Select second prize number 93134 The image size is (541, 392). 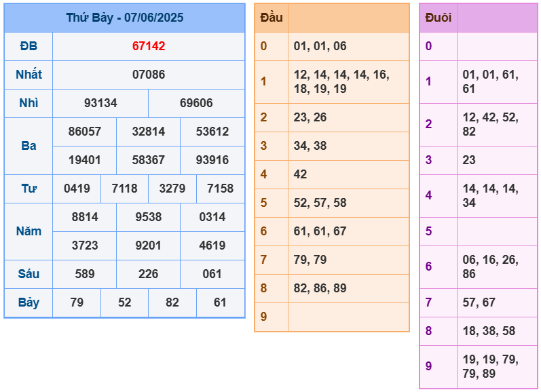[100, 103]
